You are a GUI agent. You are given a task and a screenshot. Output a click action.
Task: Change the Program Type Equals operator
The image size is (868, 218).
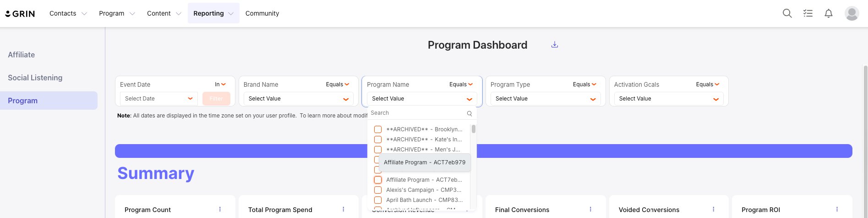click(x=584, y=84)
